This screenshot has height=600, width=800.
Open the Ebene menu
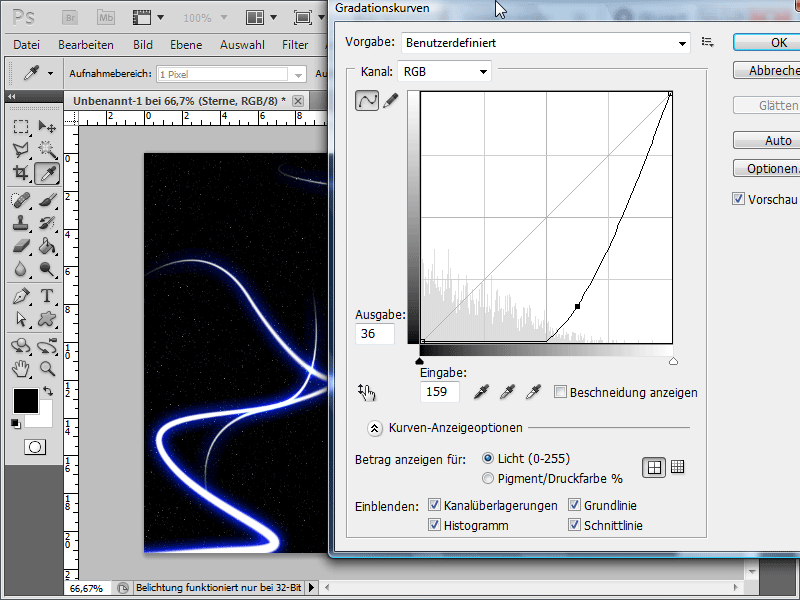pyautogui.click(x=186, y=45)
